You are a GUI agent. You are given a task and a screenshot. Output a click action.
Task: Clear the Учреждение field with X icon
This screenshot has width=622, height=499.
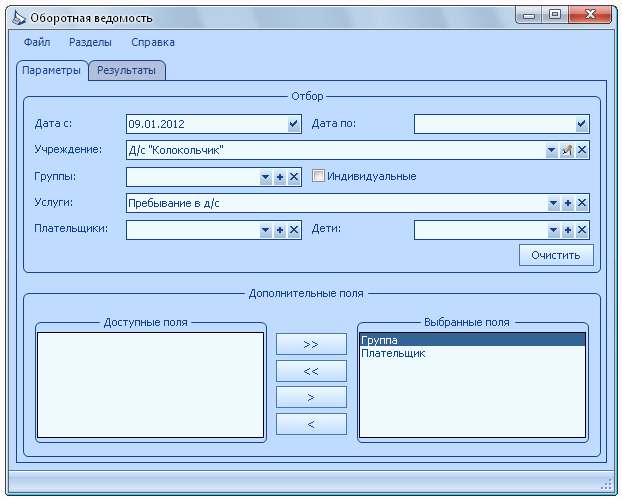[x=582, y=150]
